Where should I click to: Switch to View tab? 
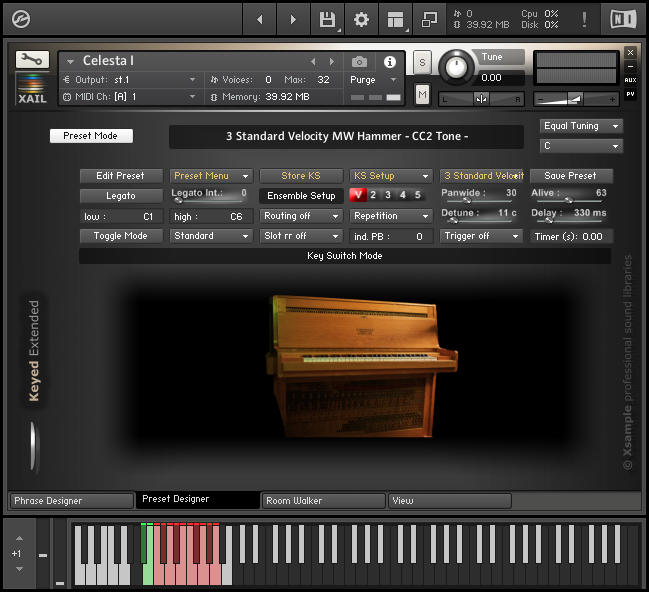point(449,501)
